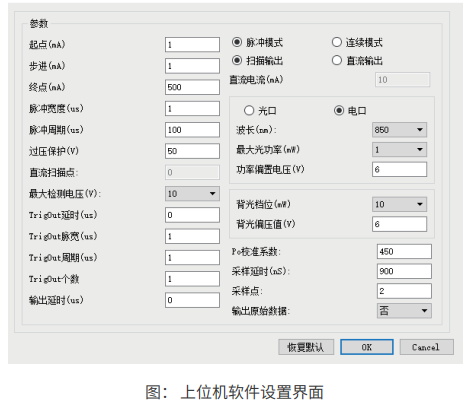Focus the 脉冲周期(us) input field
This screenshot has height=401, width=465.
pos(192,130)
